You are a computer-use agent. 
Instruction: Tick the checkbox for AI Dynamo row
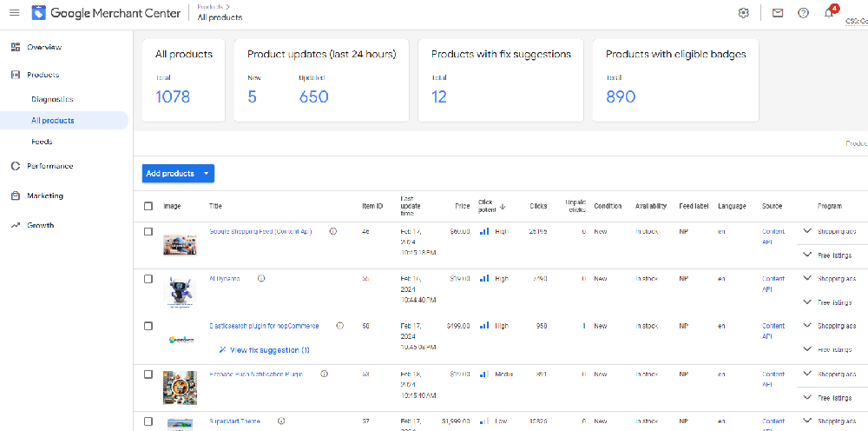(148, 279)
